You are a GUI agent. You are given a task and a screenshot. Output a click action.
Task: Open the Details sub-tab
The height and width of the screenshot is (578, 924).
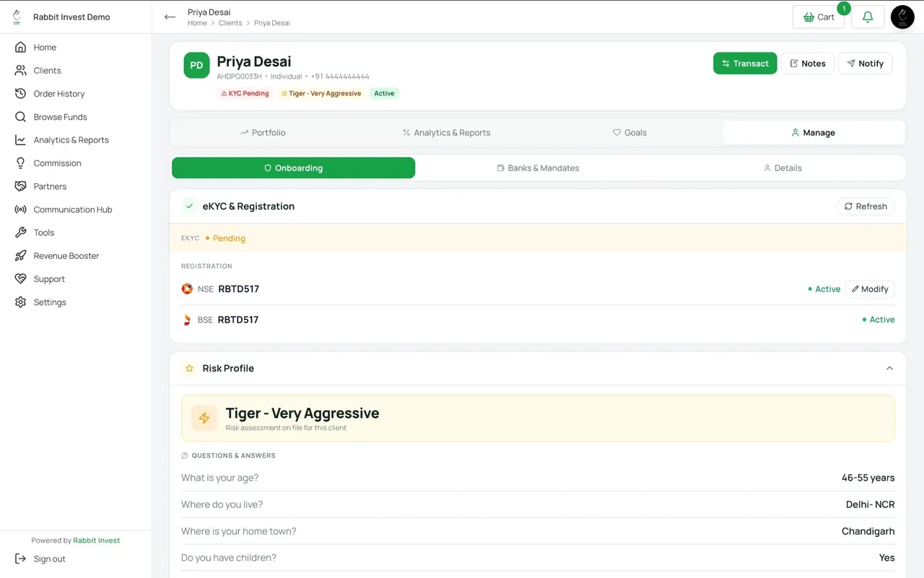(x=783, y=168)
